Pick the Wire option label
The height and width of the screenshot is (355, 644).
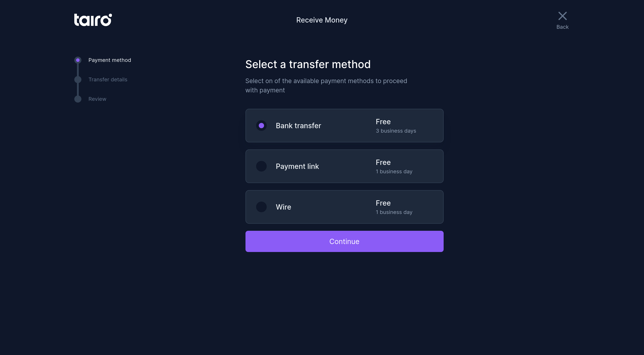tap(283, 207)
